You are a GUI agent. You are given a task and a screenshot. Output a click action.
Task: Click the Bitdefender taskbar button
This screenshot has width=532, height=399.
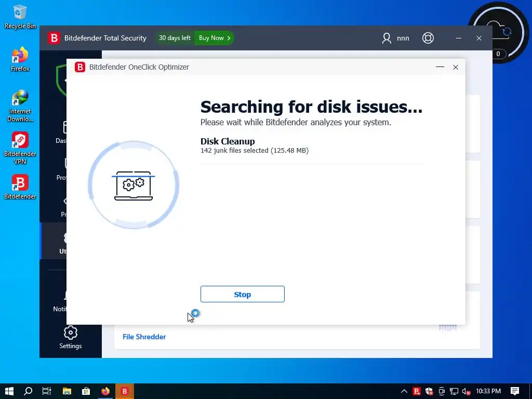coord(125,391)
